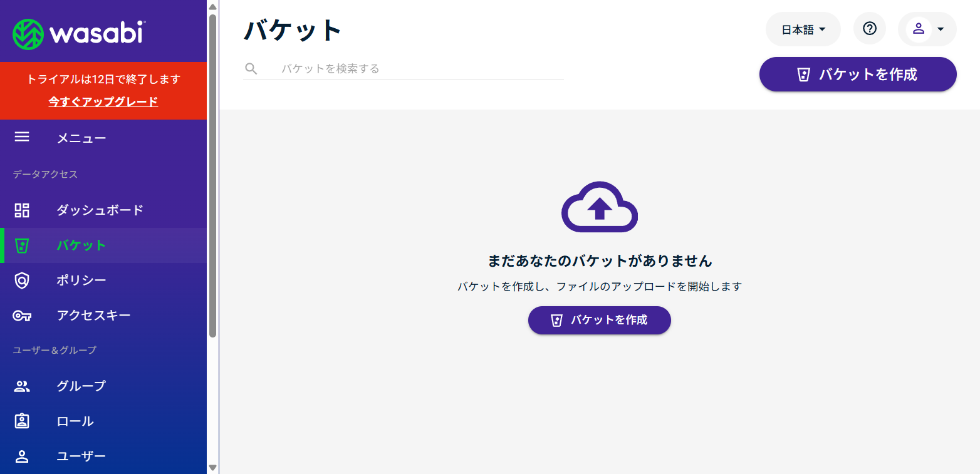
Task: Open グループ page
Action: click(x=103, y=386)
